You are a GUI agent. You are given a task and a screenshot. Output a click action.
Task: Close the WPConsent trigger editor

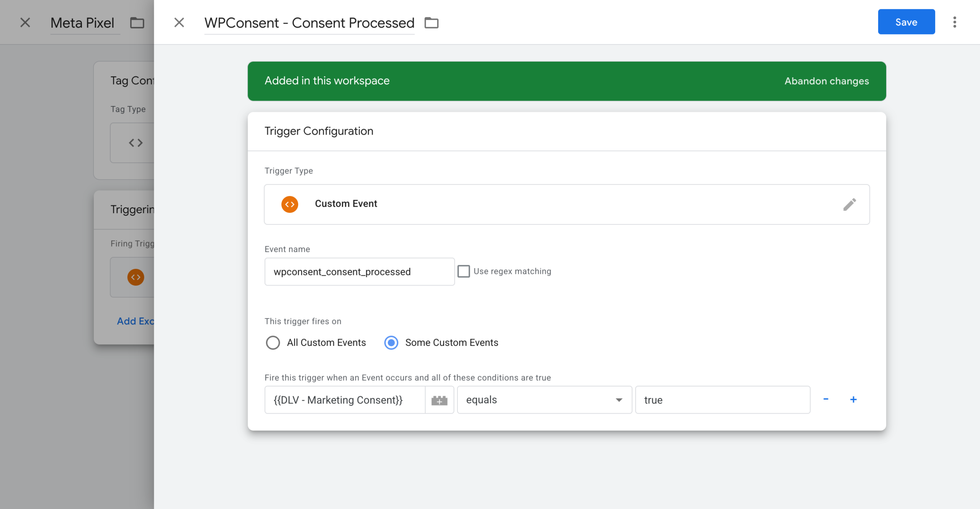coord(179,23)
